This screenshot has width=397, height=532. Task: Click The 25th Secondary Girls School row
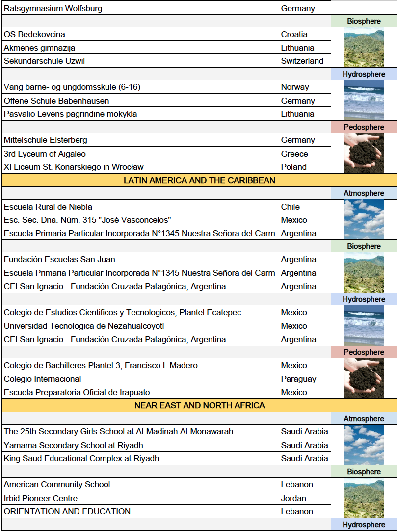click(x=140, y=431)
